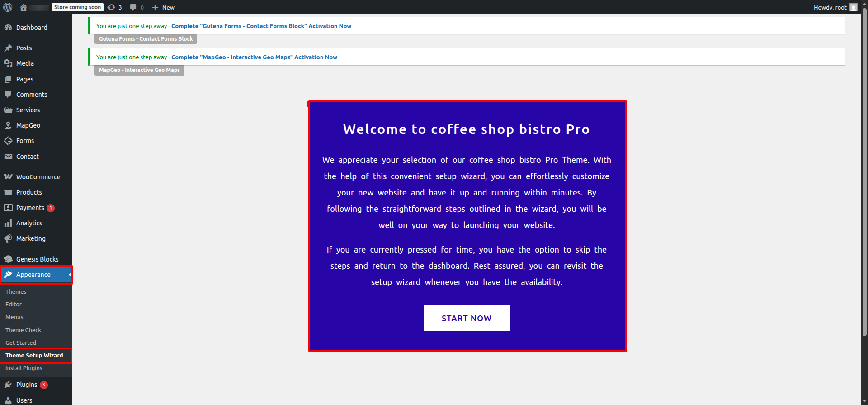
Task: Click the WooCommerce logo icon
Action: pyautogui.click(x=8, y=177)
